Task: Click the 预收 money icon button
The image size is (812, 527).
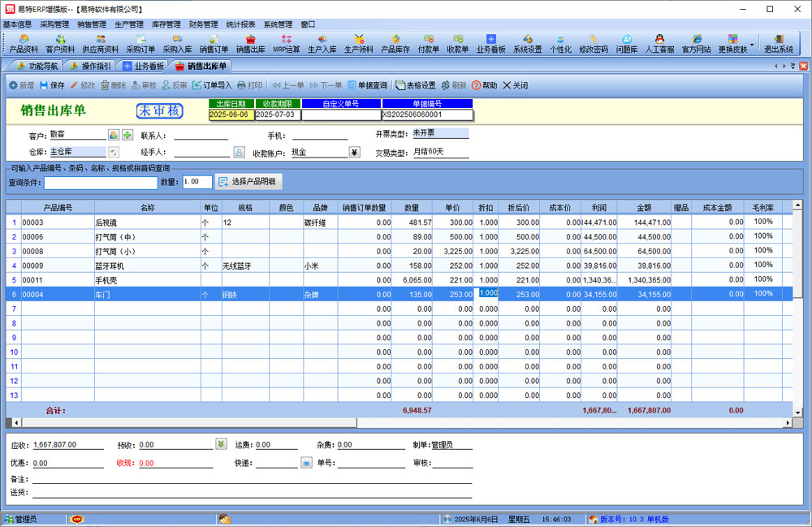Action: (x=220, y=444)
